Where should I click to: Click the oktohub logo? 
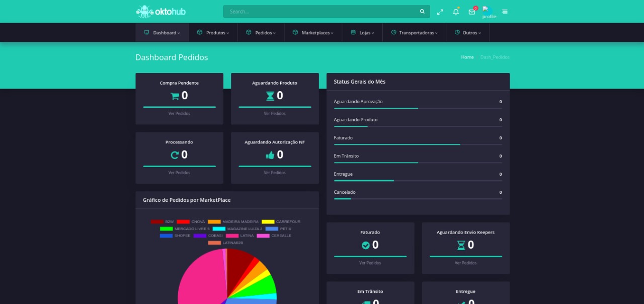pyautogui.click(x=157, y=11)
